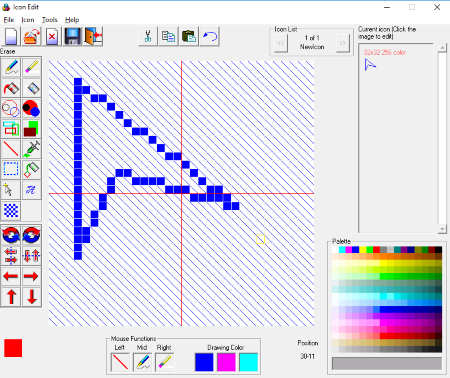450x378 pixels.
Task: Go to previous icon in Icon List
Action: pyautogui.click(x=280, y=43)
